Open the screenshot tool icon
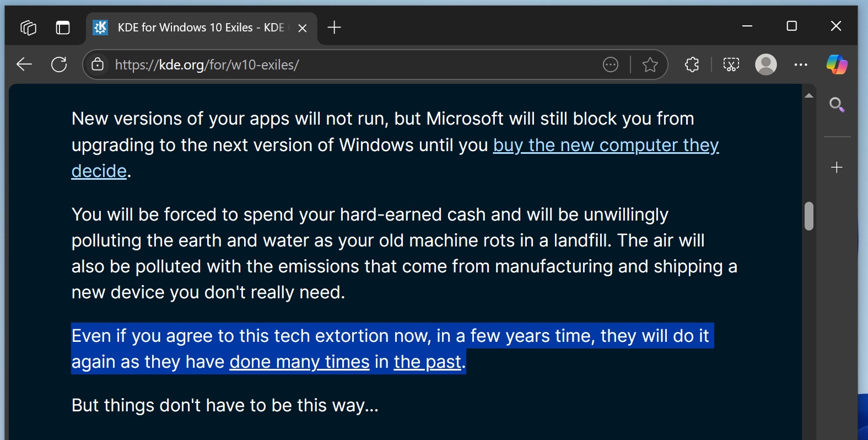This screenshot has width=868, height=440. pos(731,65)
